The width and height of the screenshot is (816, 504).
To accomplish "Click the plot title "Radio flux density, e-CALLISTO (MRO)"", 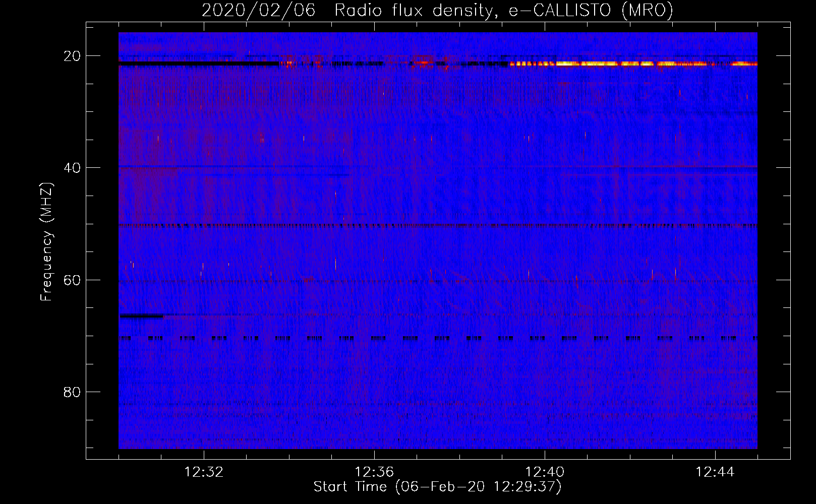I will (x=503, y=11).
